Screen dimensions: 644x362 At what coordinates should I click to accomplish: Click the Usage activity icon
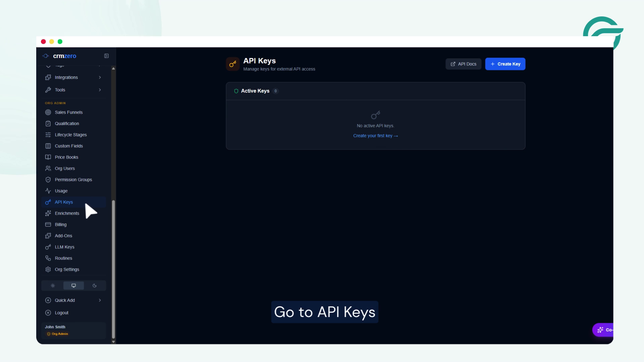(x=48, y=191)
